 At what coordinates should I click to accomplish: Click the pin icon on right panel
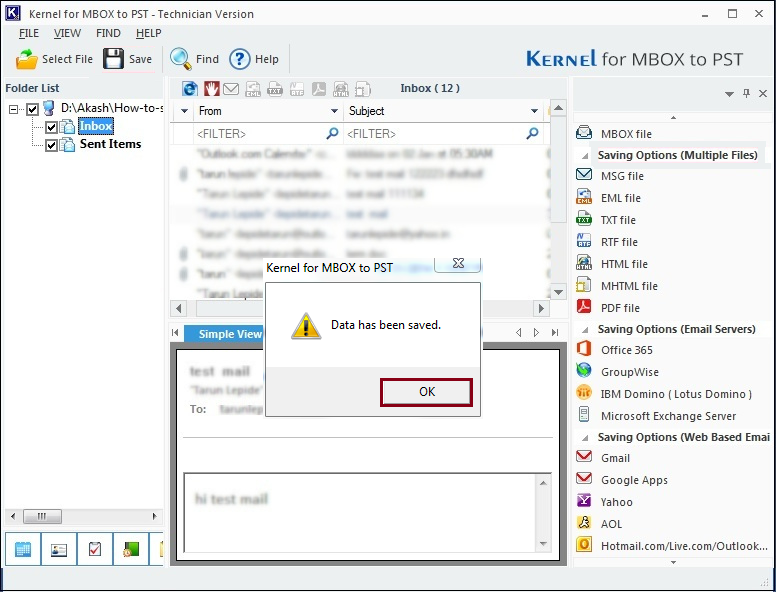click(x=746, y=93)
